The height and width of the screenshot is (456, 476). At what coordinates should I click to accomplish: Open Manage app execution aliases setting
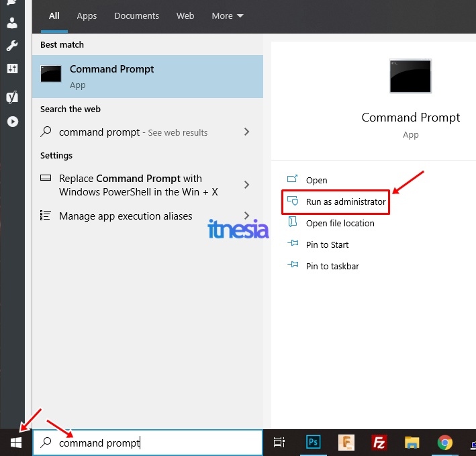coord(148,216)
